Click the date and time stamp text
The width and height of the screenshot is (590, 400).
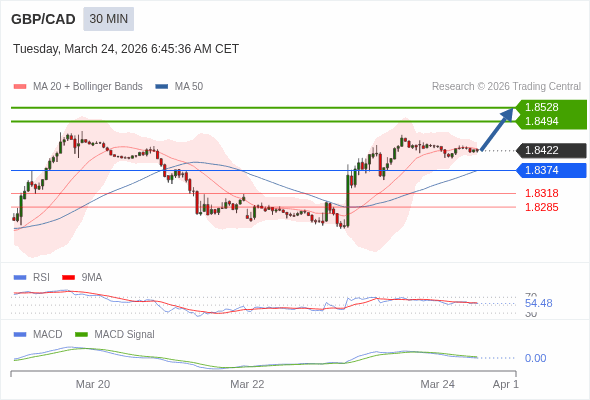126,49
